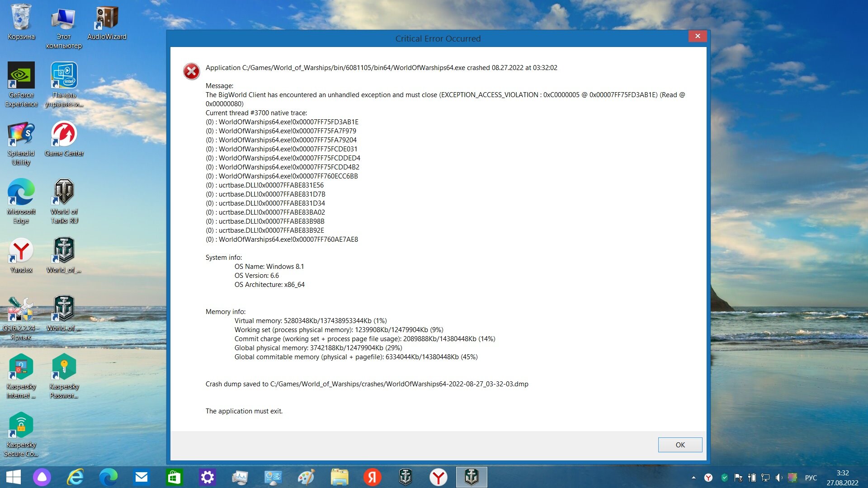Open the Kaspersky shield tray icon

(x=725, y=478)
